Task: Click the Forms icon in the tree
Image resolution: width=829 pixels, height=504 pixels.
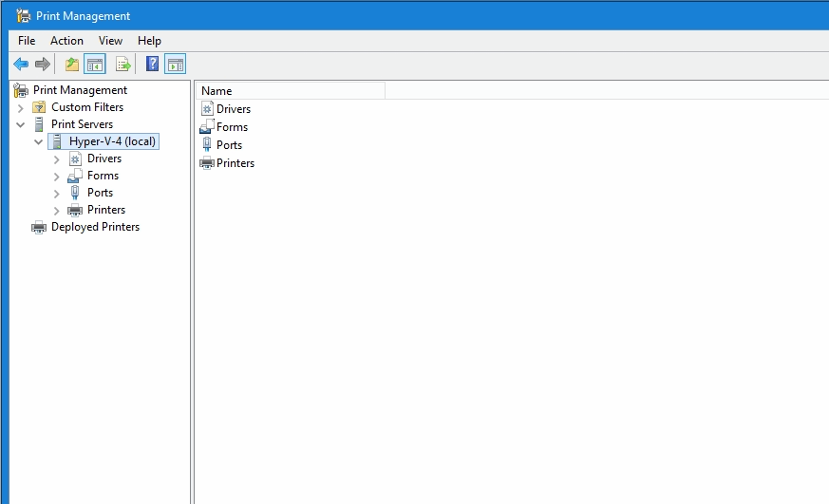Action: (x=75, y=176)
